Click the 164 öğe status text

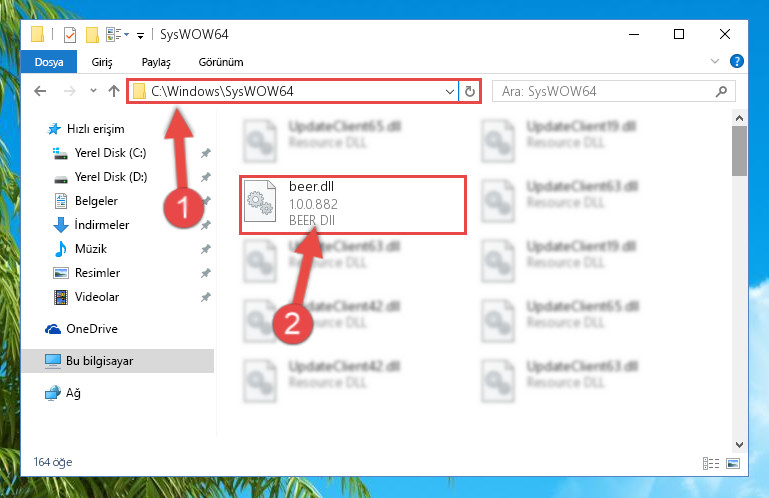click(52, 462)
